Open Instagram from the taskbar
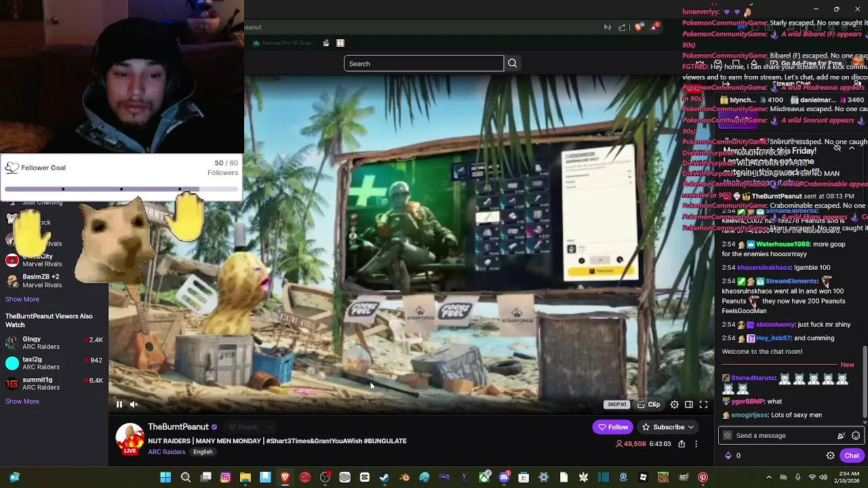 pos(226,477)
